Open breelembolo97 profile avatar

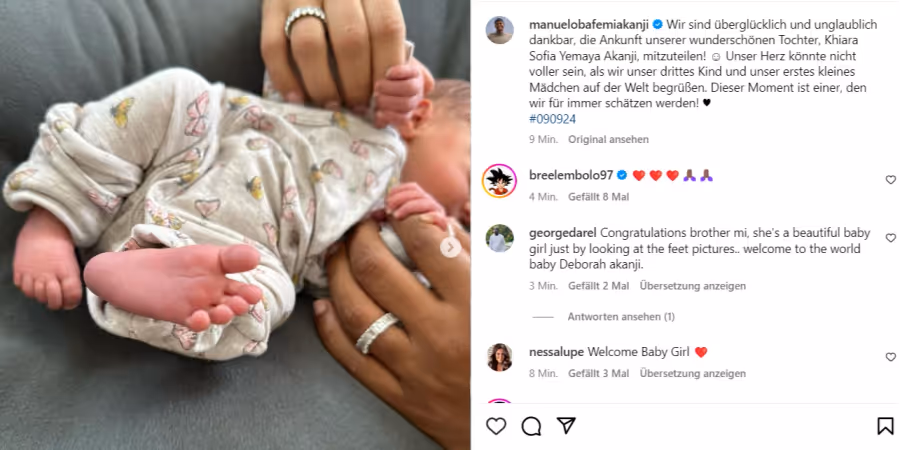[x=499, y=181]
